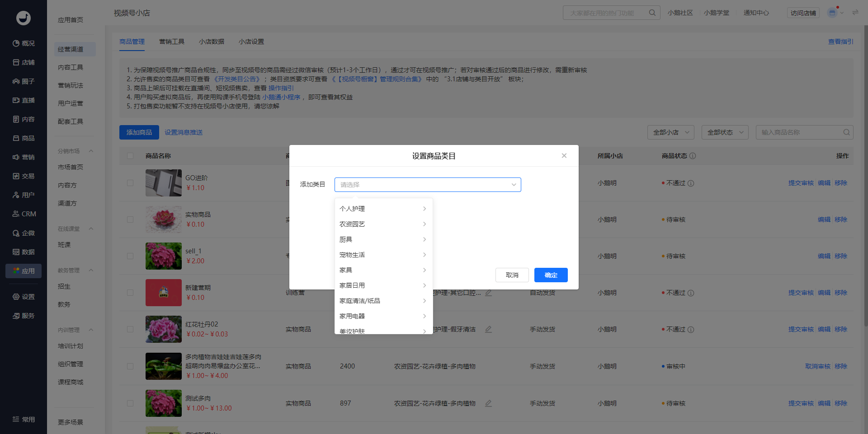The image size is (868, 434).
Task: Open the 圈子 community sidebar item
Action: pyautogui.click(x=24, y=81)
